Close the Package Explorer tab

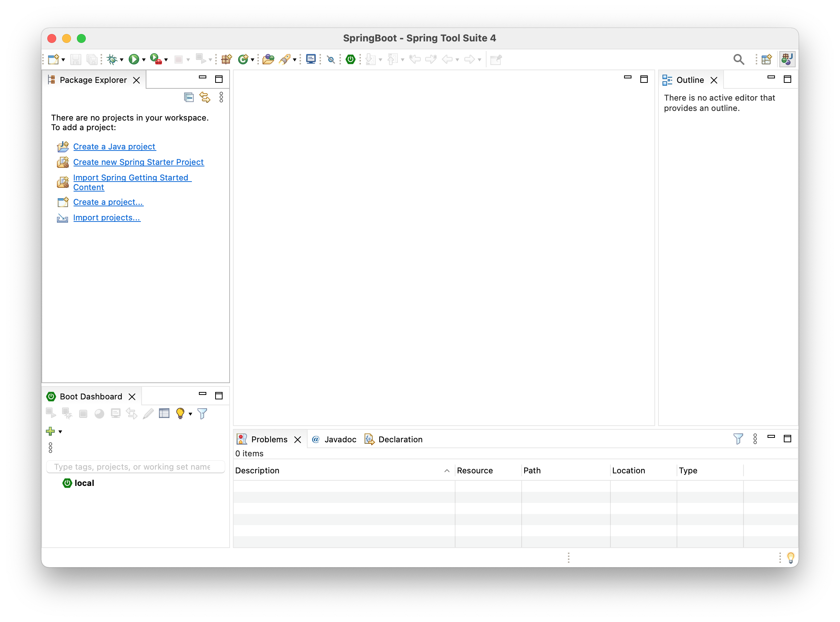pos(136,80)
